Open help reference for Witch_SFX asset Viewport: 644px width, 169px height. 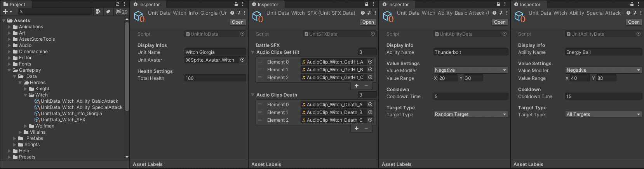(363, 13)
